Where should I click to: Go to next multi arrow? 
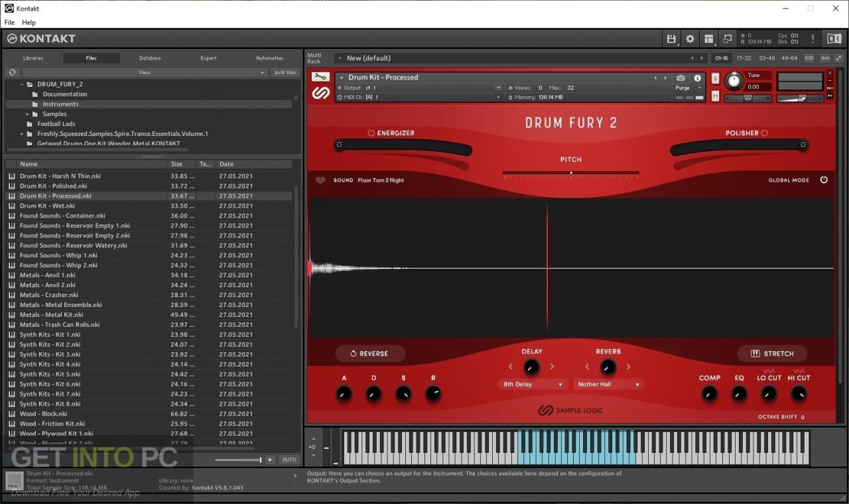click(x=702, y=58)
